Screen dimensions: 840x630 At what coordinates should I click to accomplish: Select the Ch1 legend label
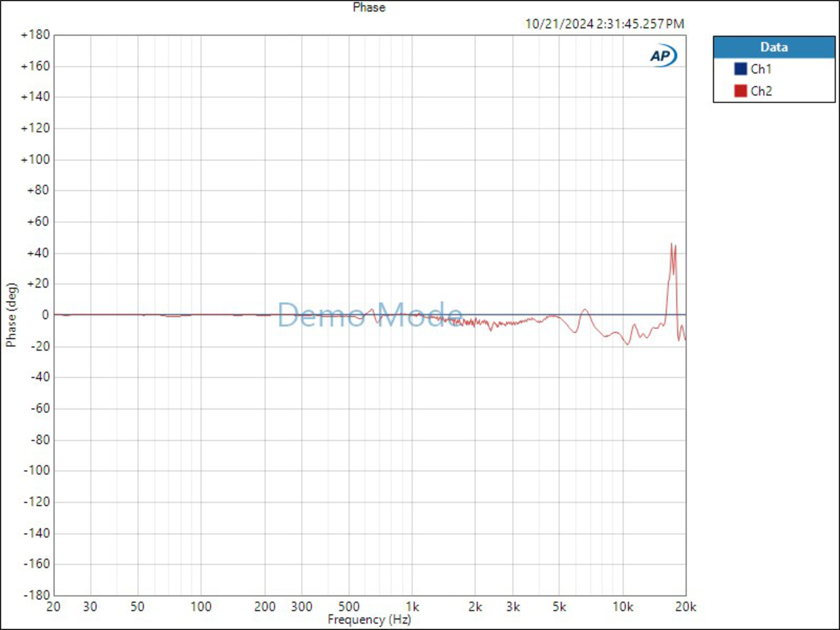pos(761,69)
